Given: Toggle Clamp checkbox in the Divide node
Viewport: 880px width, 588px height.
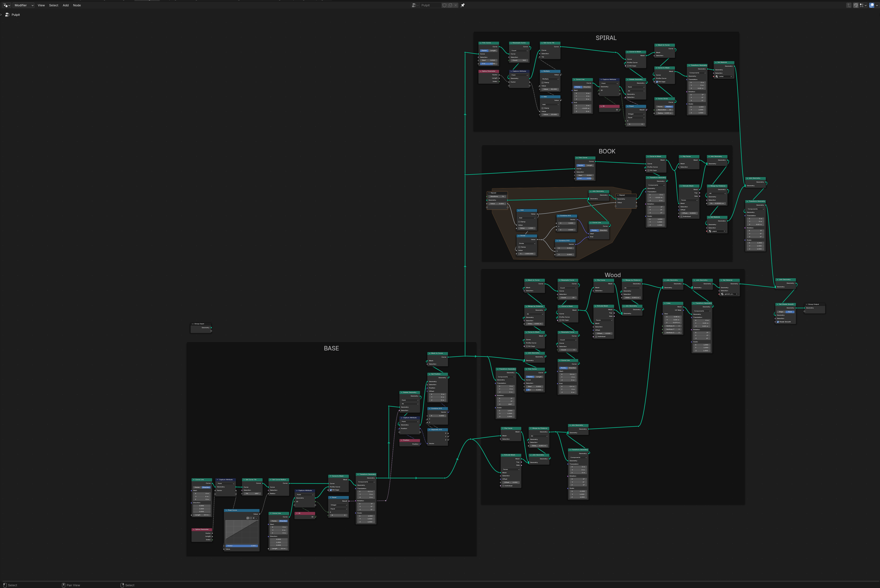Looking at the screenshot, I should [519, 247].
